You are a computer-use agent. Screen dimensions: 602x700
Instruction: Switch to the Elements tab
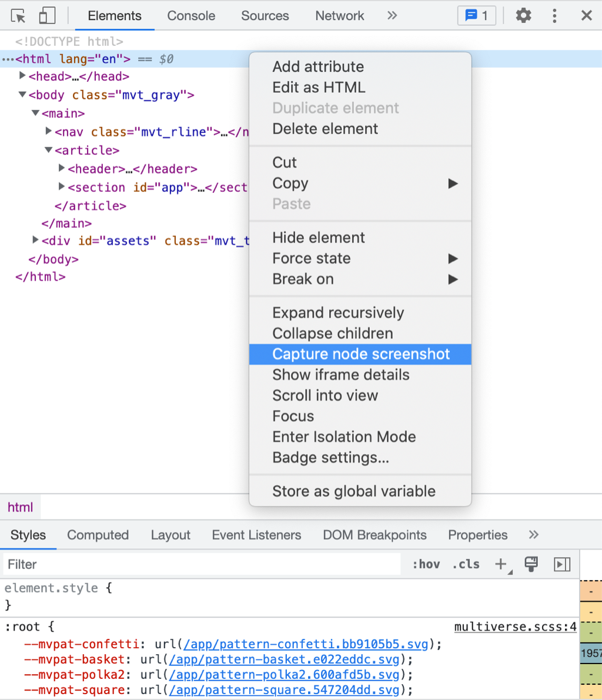tap(115, 16)
